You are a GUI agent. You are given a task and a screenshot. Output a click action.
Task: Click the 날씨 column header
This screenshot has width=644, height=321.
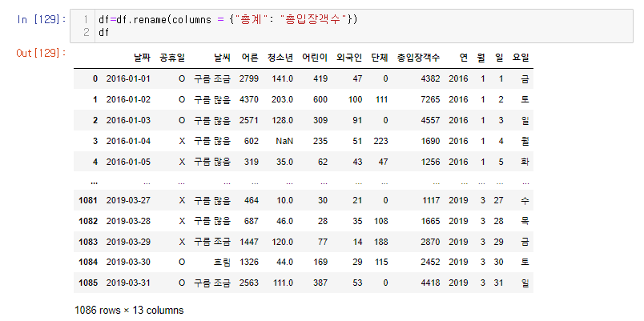(x=222, y=58)
